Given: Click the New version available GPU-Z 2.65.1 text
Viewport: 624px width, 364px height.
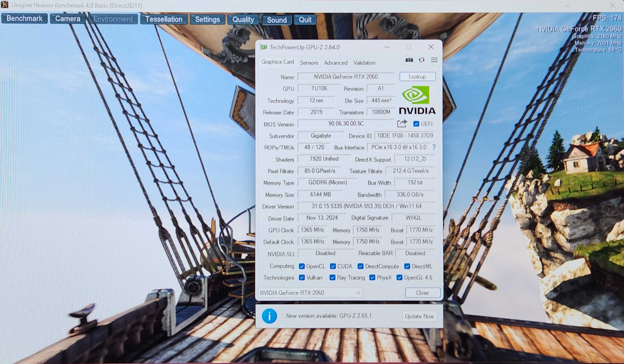Looking at the screenshot, I should point(329,316).
